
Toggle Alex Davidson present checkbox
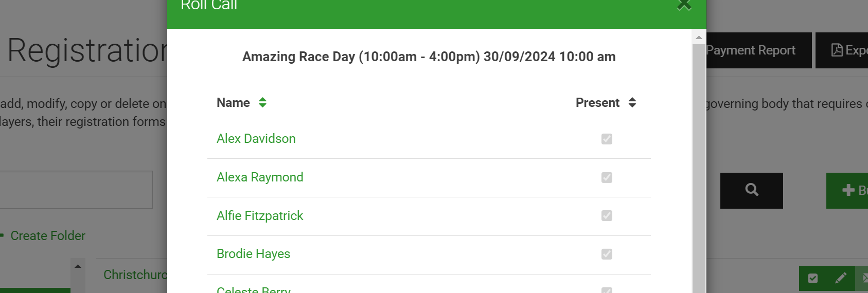(x=607, y=139)
